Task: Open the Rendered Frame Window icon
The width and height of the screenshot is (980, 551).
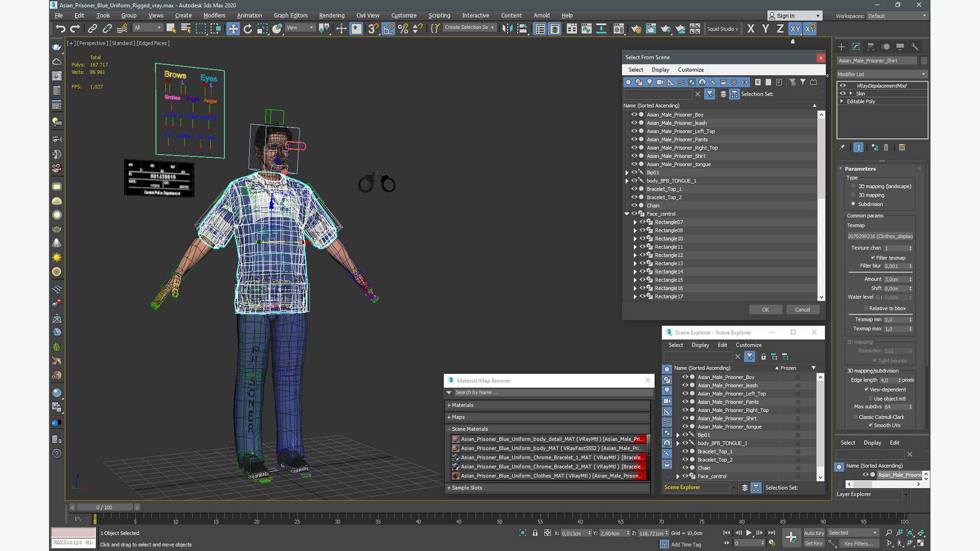Action: click(x=651, y=29)
